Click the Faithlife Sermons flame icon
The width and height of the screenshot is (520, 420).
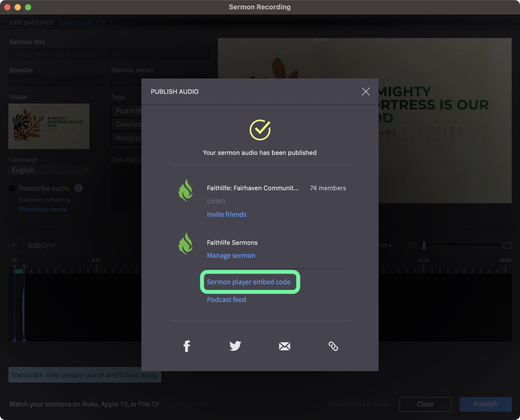pos(185,244)
